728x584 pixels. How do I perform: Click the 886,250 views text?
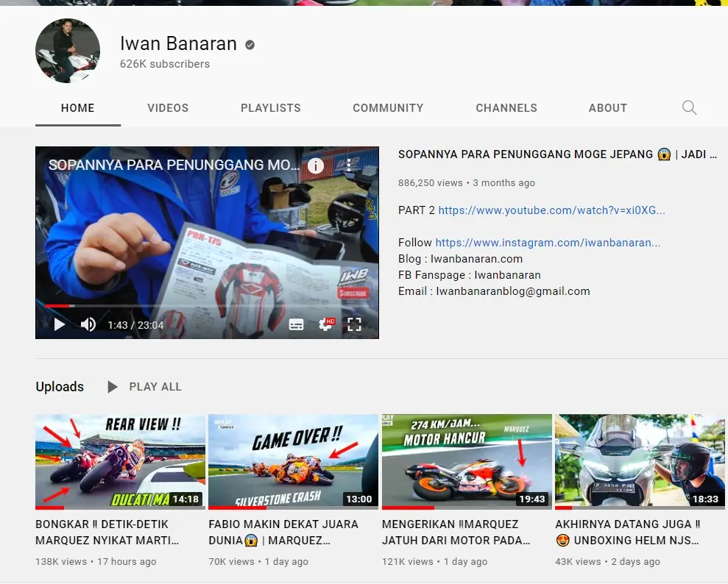pyautogui.click(x=431, y=182)
